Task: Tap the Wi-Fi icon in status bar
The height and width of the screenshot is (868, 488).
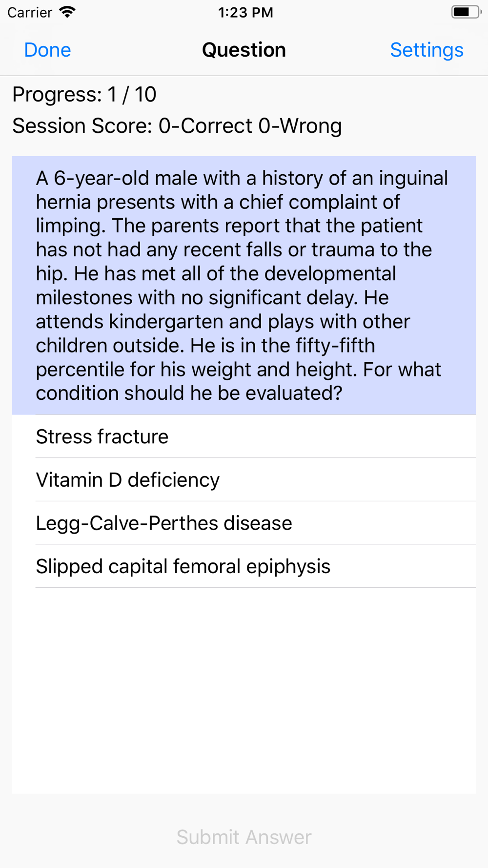Action: click(x=67, y=12)
